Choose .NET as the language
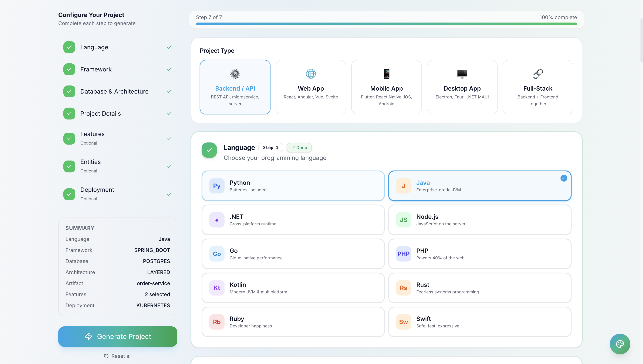643x364 pixels. 293,220
